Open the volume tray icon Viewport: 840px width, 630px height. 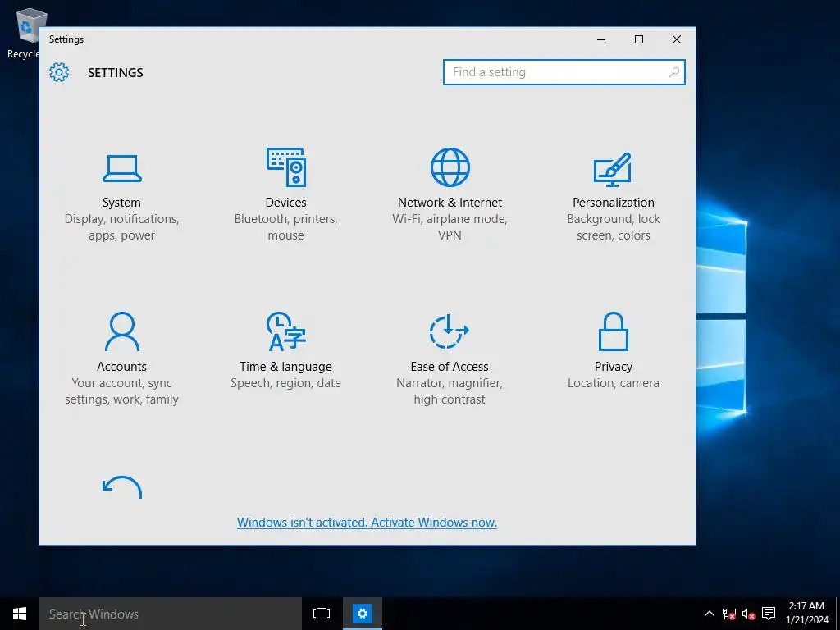748,614
